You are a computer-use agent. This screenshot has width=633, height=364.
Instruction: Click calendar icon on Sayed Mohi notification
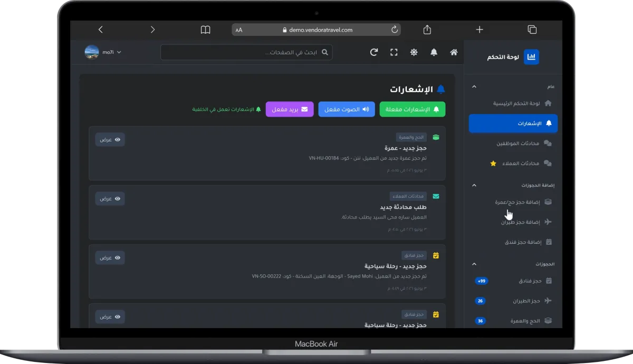pyautogui.click(x=436, y=255)
